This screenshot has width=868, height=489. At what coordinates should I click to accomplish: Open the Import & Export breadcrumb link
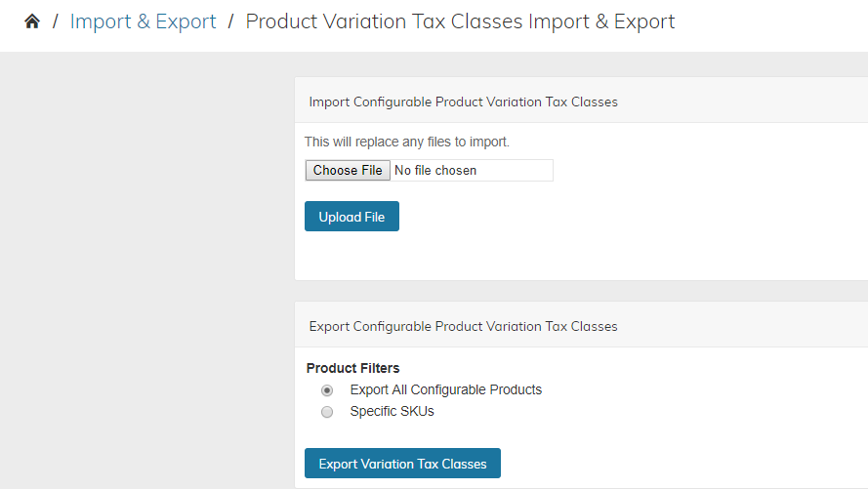tap(143, 21)
